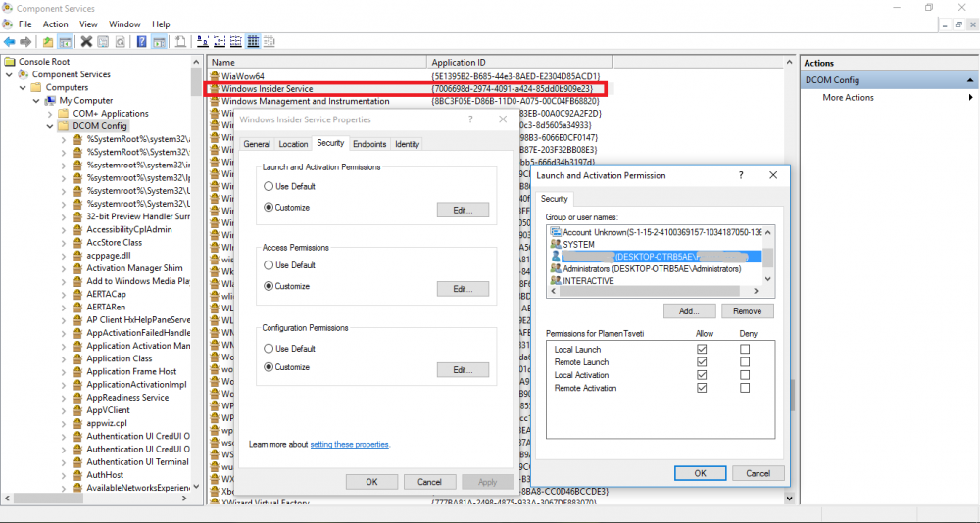The height and width of the screenshot is (523, 980).
Task: Select COM+ Applications folder
Action: click(111, 113)
